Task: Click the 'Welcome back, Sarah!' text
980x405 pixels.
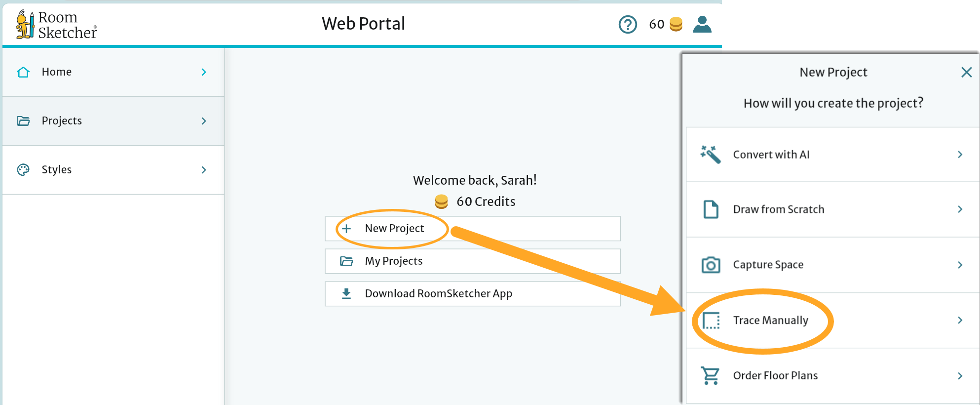Action: (x=475, y=180)
